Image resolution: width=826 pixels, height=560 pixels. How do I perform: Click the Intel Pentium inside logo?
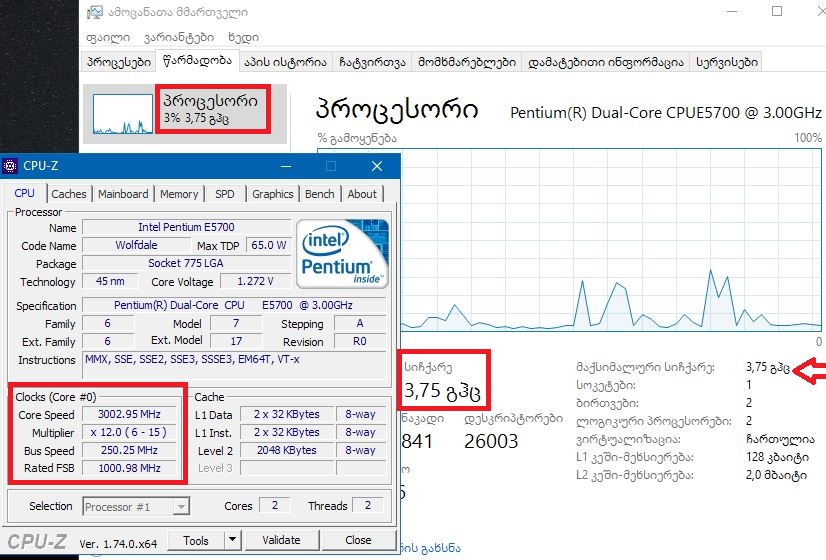coord(343,254)
